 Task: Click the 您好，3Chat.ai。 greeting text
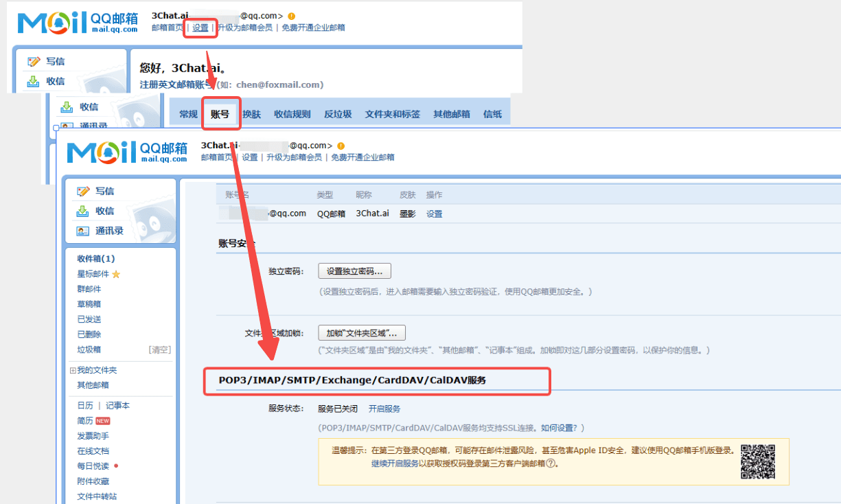183,68
